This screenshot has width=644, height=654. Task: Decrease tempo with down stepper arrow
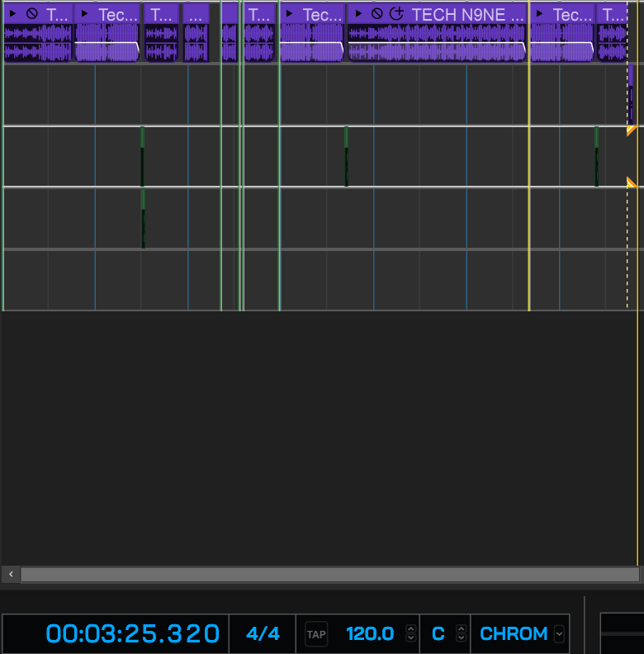click(x=411, y=637)
